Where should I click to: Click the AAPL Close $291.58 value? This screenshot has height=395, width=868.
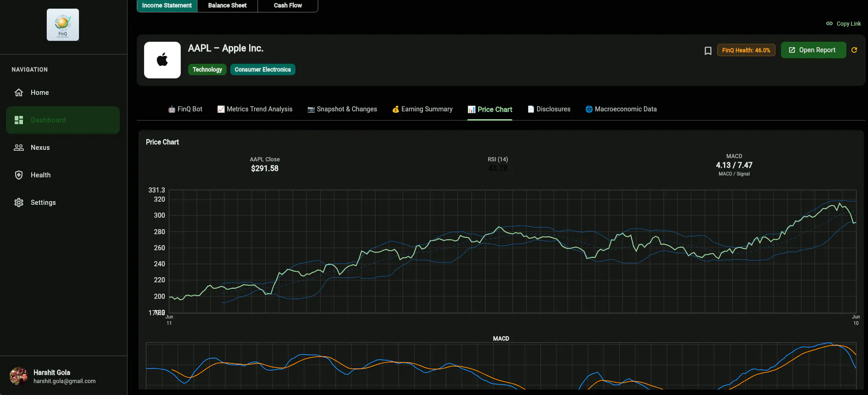tap(265, 169)
